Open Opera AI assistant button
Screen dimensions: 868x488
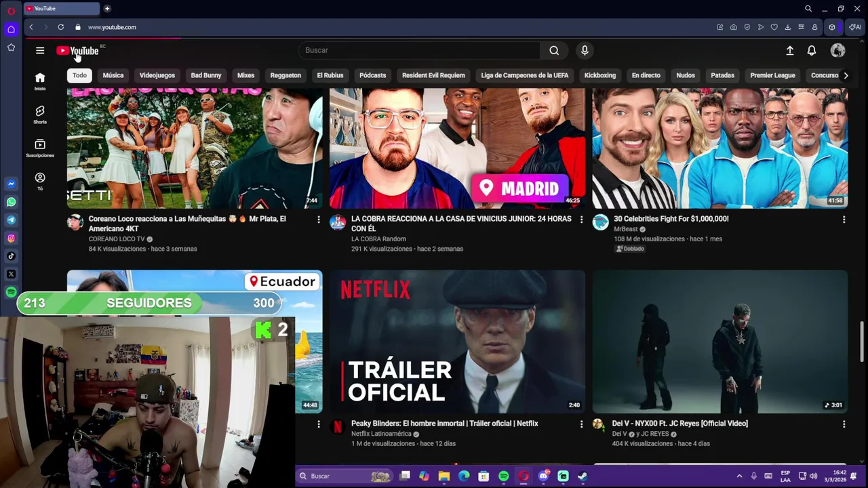[x=854, y=27]
